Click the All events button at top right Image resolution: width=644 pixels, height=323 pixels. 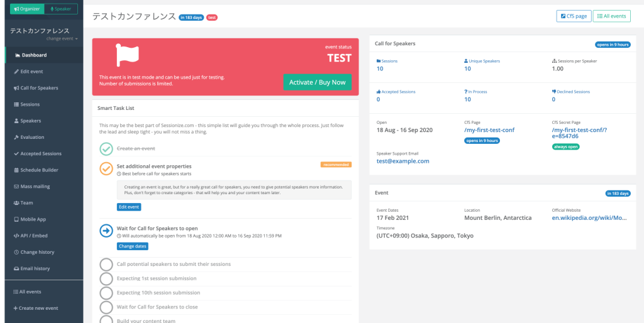(x=611, y=16)
